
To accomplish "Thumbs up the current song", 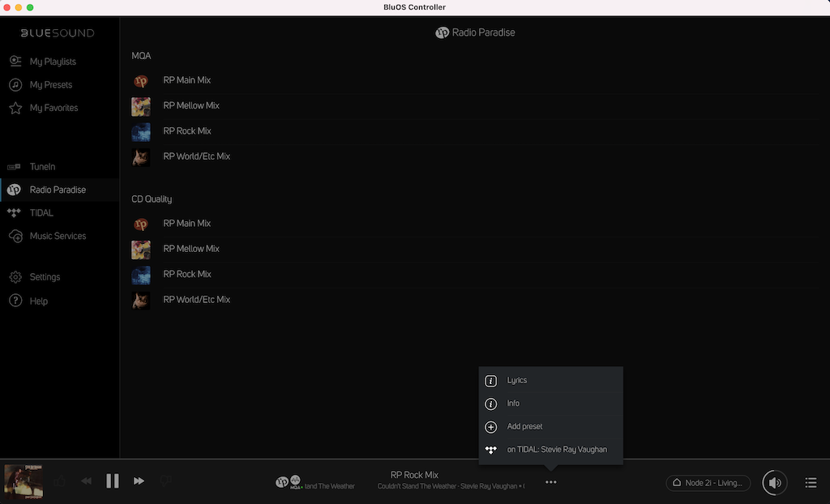I will (x=60, y=481).
